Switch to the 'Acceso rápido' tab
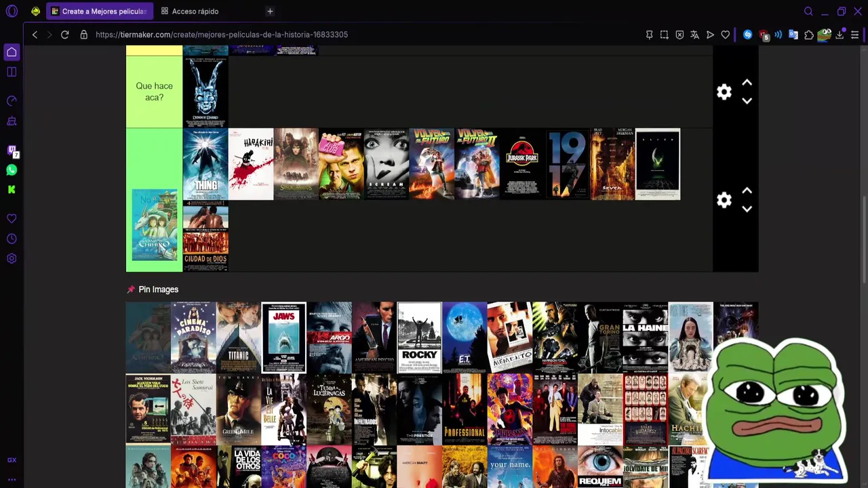 [190, 12]
